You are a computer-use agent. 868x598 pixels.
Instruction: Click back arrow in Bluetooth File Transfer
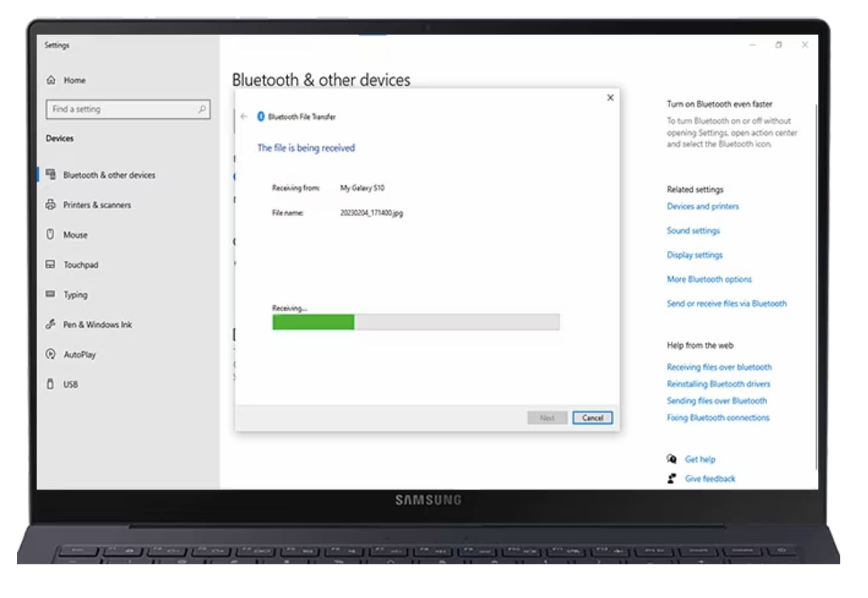point(244,117)
